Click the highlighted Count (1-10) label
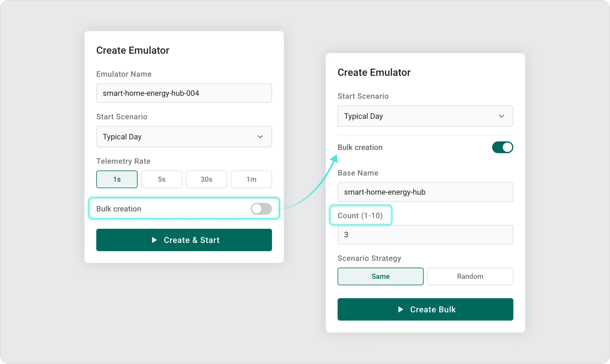 tap(360, 215)
